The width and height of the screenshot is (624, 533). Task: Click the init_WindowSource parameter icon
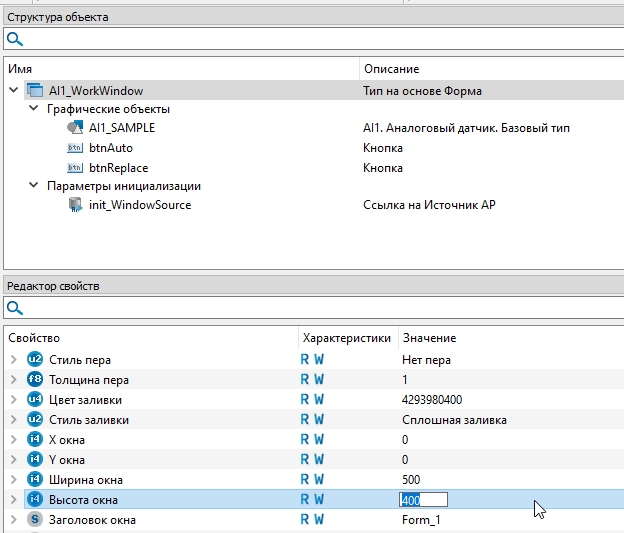click(x=75, y=205)
